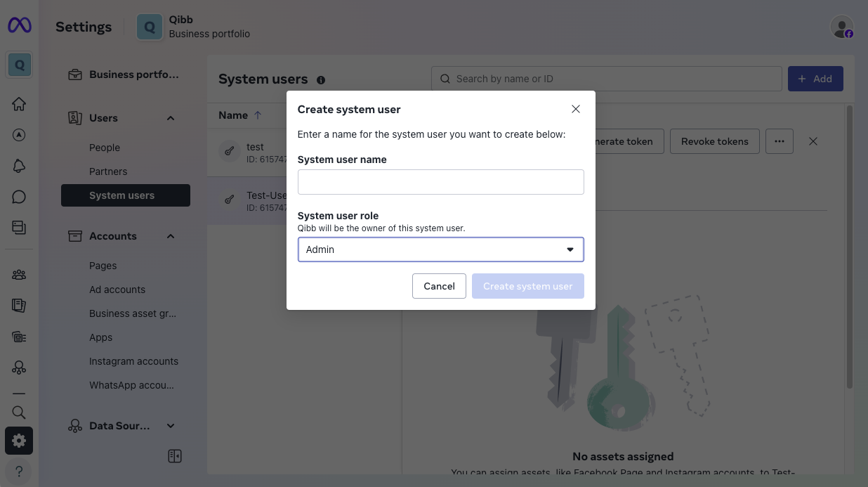Click the info icon next to System users
868x487 pixels.
(x=321, y=79)
